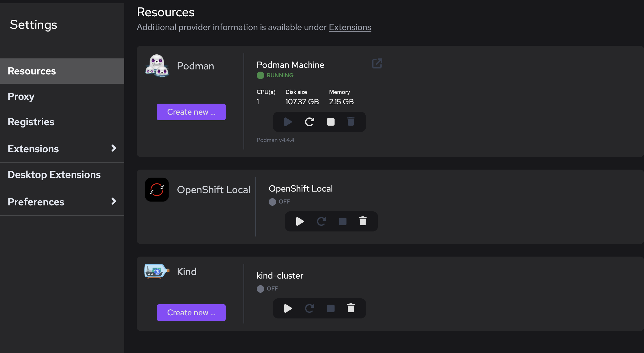Open the Extensions link in header text
The width and height of the screenshot is (644, 353).
click(350, 27)
